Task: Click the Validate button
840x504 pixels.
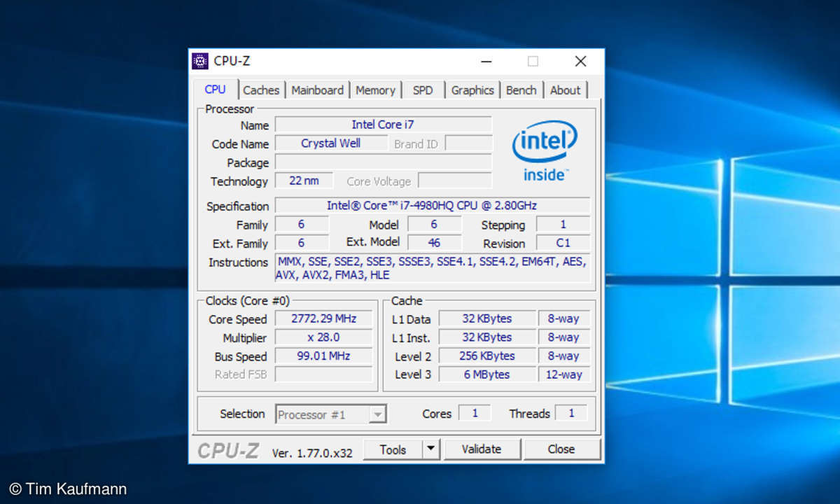Action: point(482,449)
